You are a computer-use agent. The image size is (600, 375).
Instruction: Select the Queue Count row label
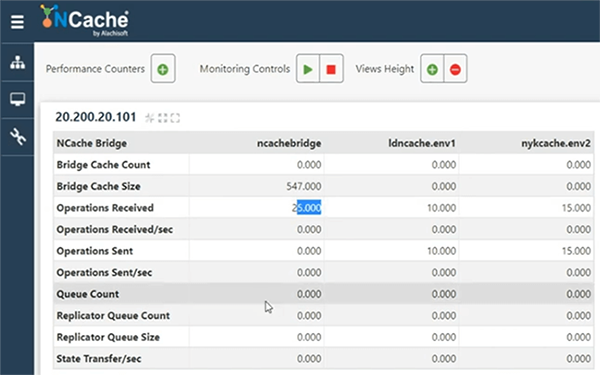88,294
